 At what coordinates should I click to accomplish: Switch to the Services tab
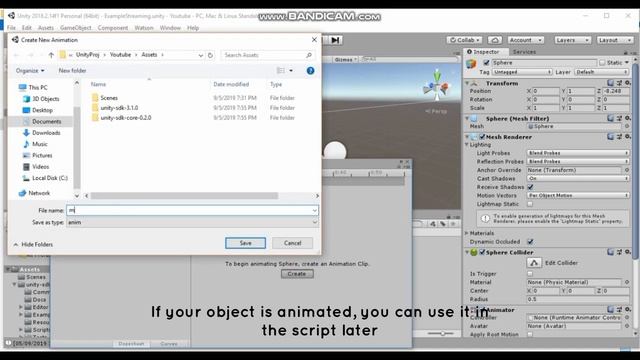524,52
